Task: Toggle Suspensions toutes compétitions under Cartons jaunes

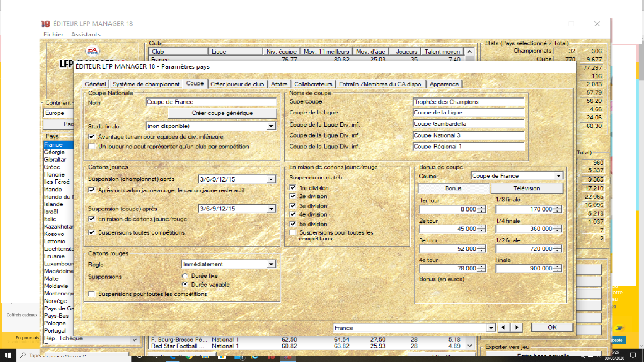Action: tap(92, 232)
